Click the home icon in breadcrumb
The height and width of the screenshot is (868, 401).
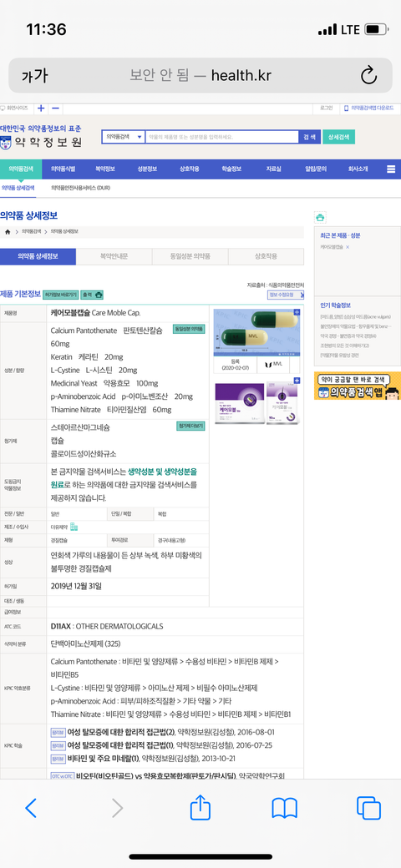[8, 231]
